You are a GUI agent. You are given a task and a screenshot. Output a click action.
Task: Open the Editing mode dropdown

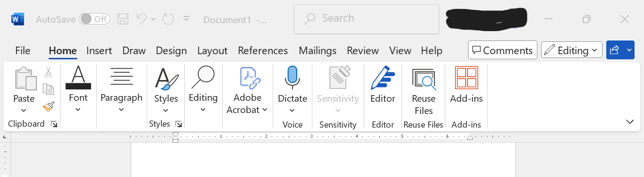[x=572, y=50]
